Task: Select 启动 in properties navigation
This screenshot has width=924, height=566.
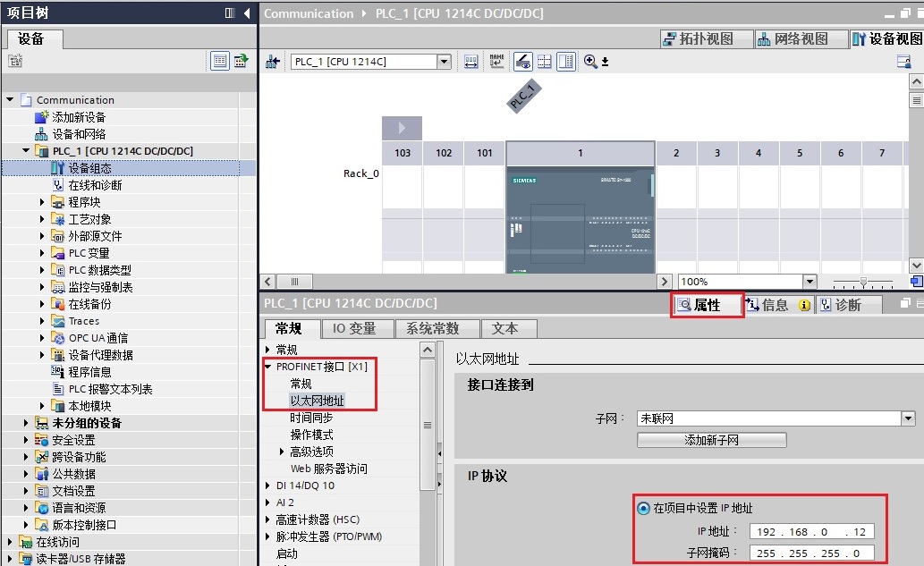Action: (287, 553)
